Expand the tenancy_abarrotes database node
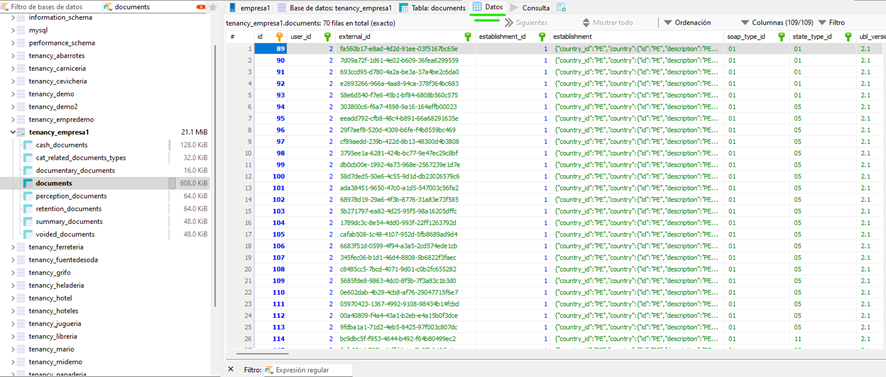This screenshot has width=886, height=377. [x=12, y=55]
